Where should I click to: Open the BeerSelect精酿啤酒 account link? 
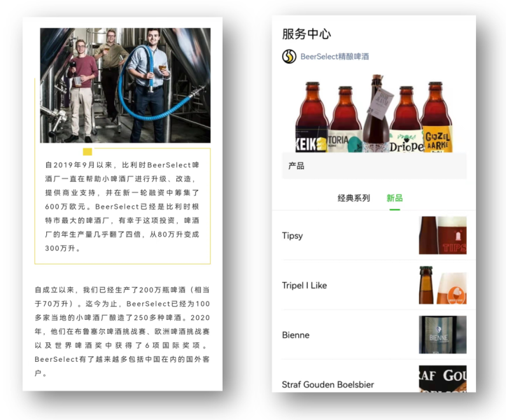click(x=335, y=57)
